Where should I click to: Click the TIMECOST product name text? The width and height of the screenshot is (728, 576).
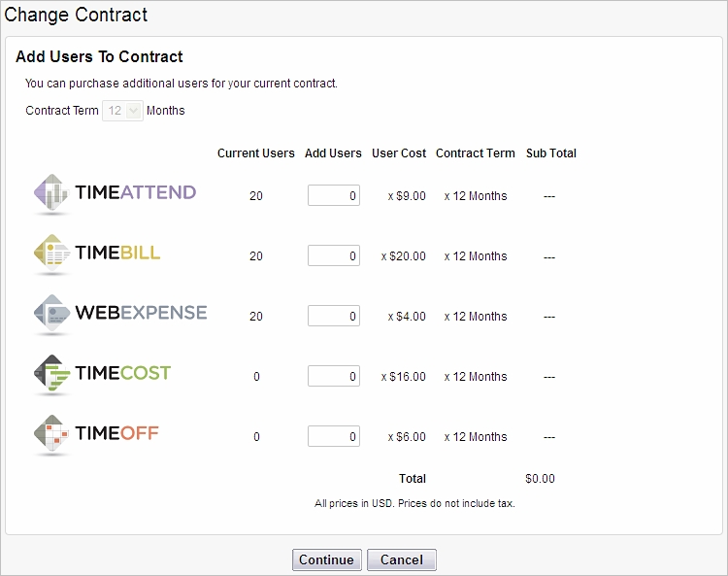[x=123, y=373]
